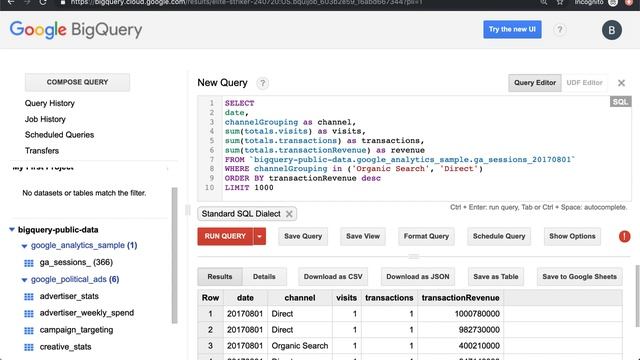
Task: Open Job History
Action: [45, 119]
